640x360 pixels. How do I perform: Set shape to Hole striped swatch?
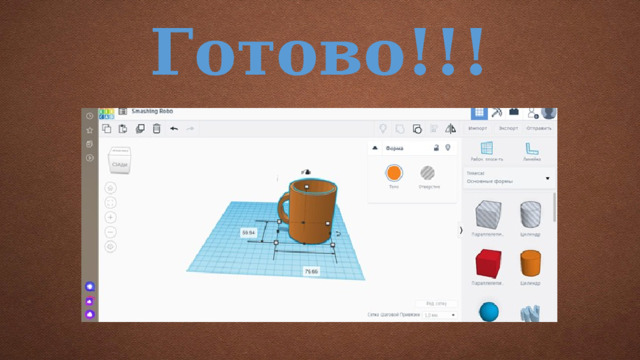coord(427,173)
